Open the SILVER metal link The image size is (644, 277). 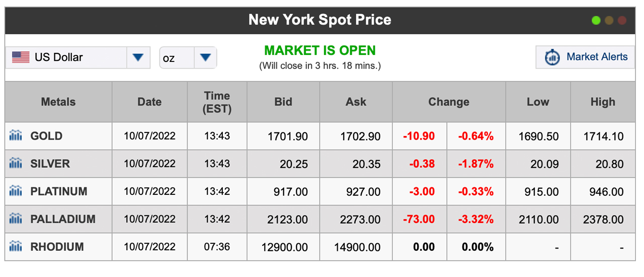pos(50,164)
